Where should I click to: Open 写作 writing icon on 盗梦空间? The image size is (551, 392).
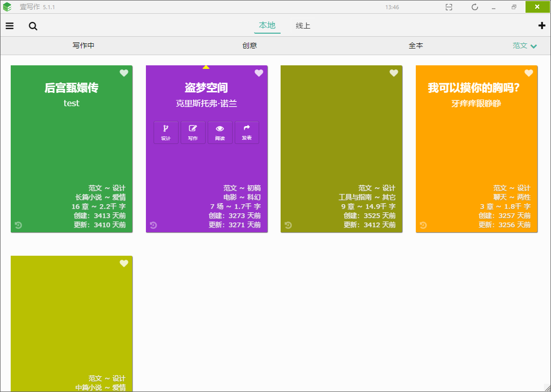pyautogui.click(x=193, y=133)
